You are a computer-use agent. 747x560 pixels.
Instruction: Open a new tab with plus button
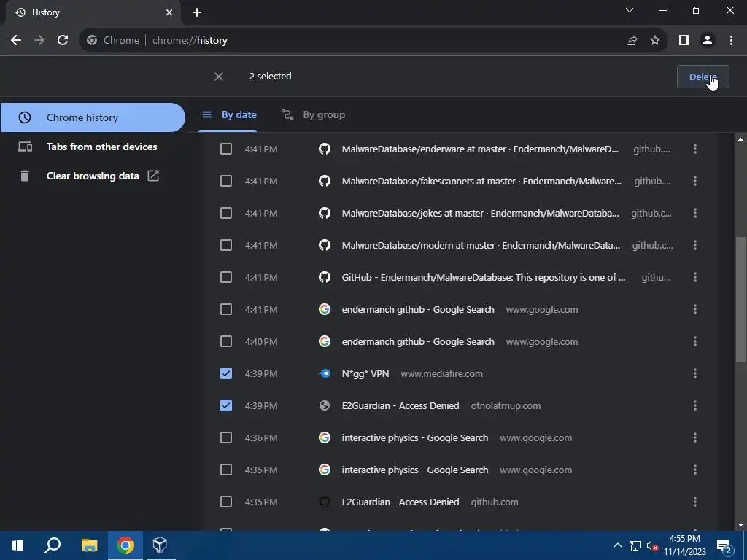pyautogui.click(x=197, y=12)
